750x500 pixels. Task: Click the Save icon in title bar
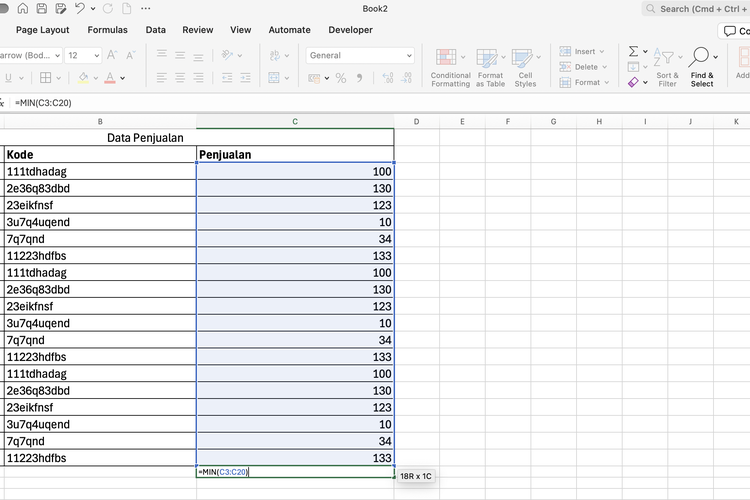tap(41, 8)
